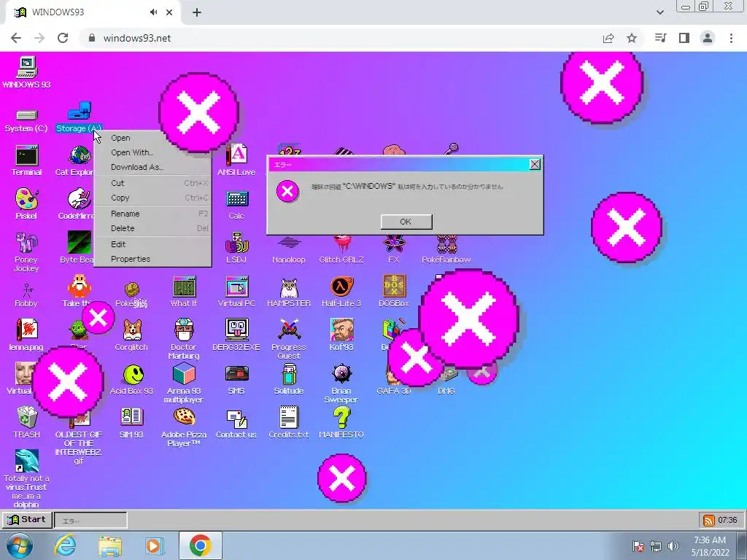Viewport: 747px width, 560px height.
Task: Open the Arena 93 multiplayer cube icon
Action: pyautogui.click(x=184, y=373)
